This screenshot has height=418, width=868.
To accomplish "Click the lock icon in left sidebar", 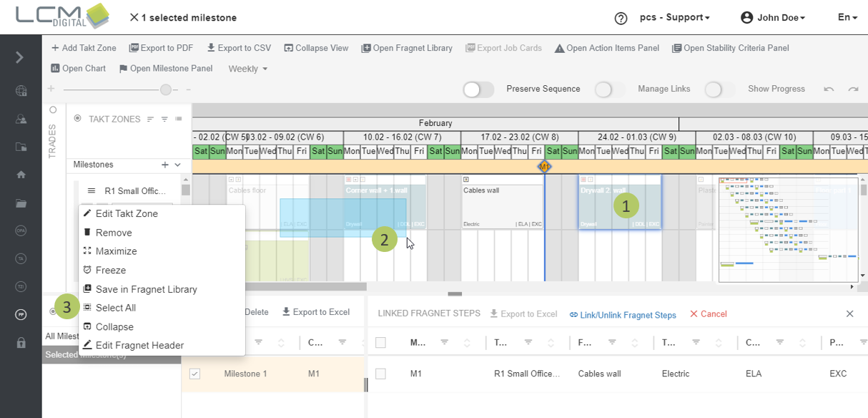I will pyautogui.click(x=21, y=343).
